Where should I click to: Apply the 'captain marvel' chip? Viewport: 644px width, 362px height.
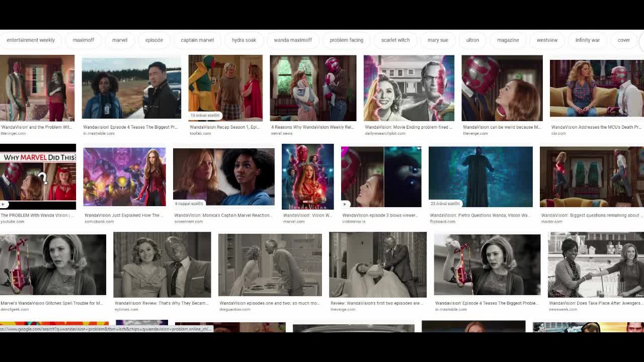point(197,40)
